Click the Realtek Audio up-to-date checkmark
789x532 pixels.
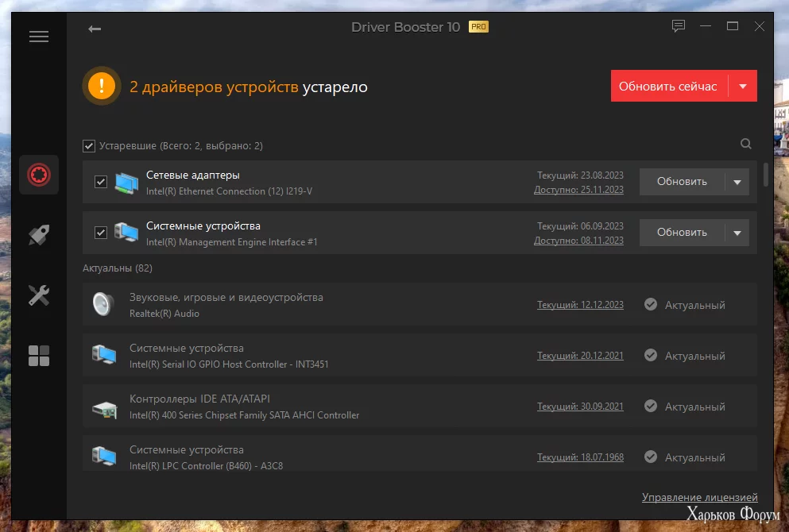point(651,305)
